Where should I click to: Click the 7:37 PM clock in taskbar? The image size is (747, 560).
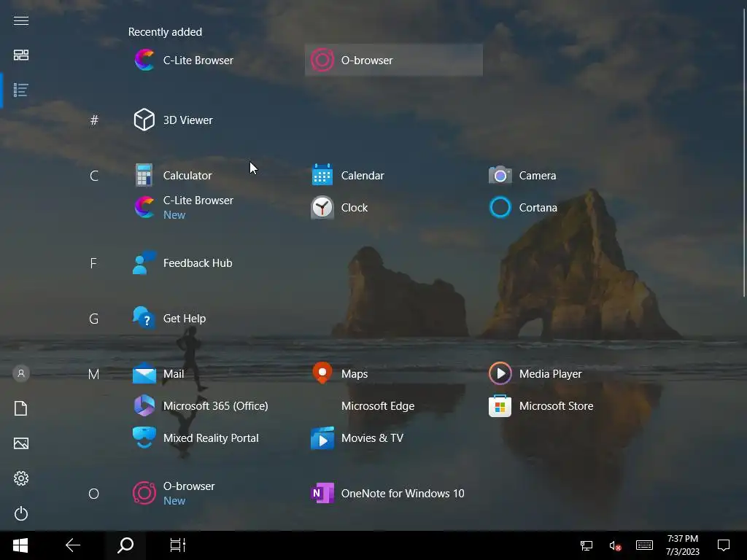pos(683,545)
